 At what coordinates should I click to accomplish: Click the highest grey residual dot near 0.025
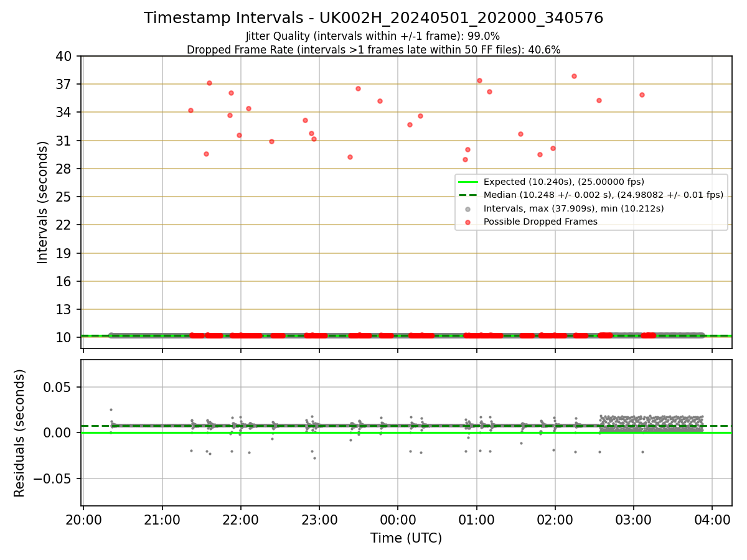[111, 409]
